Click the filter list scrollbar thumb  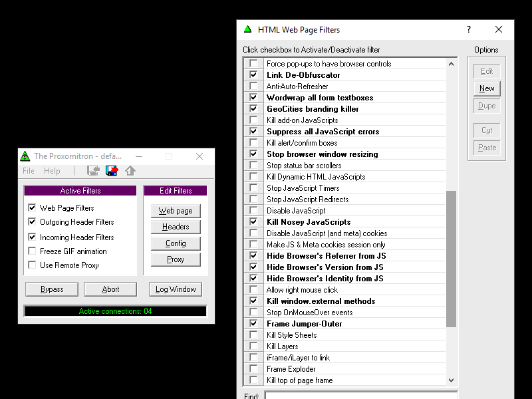(x=451, y=259)
